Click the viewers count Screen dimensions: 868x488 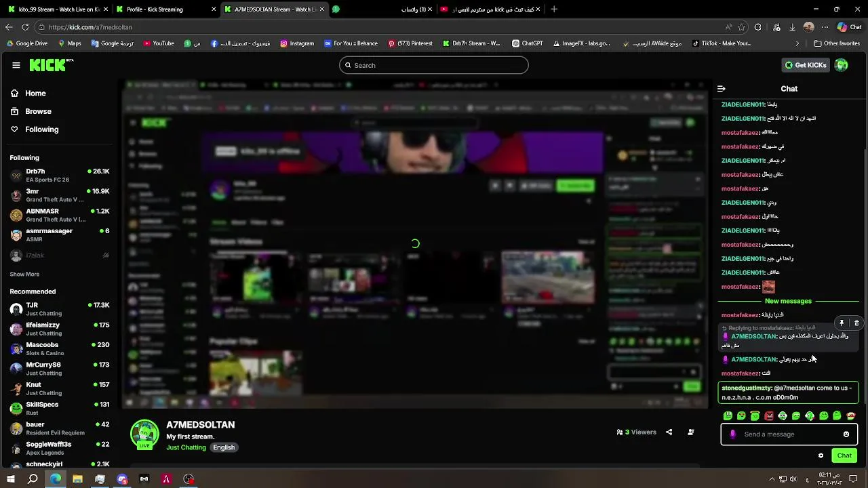(636, 432)
